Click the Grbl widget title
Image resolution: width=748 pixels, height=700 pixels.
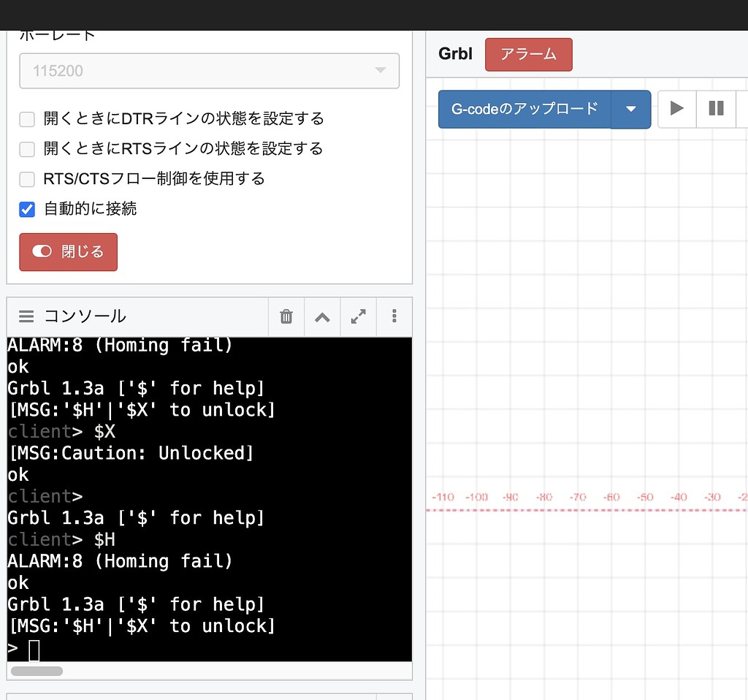coord(455,54)
